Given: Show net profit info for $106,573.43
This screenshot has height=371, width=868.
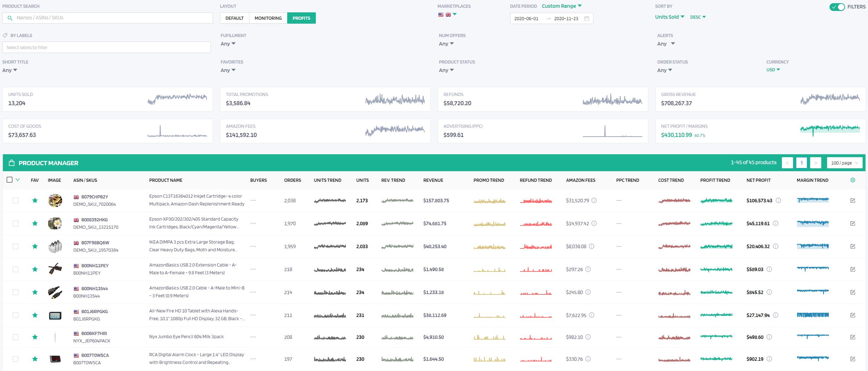Looking at the screenshot, I should tap(778, 201).
